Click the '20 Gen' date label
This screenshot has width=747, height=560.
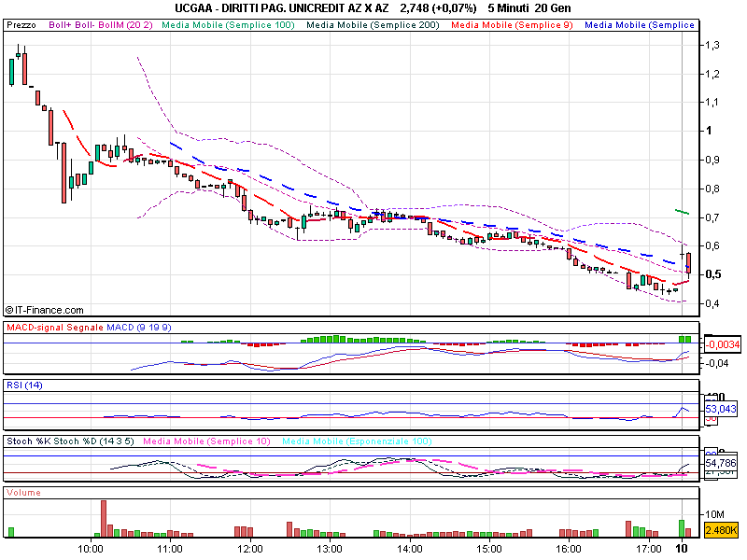553,8
